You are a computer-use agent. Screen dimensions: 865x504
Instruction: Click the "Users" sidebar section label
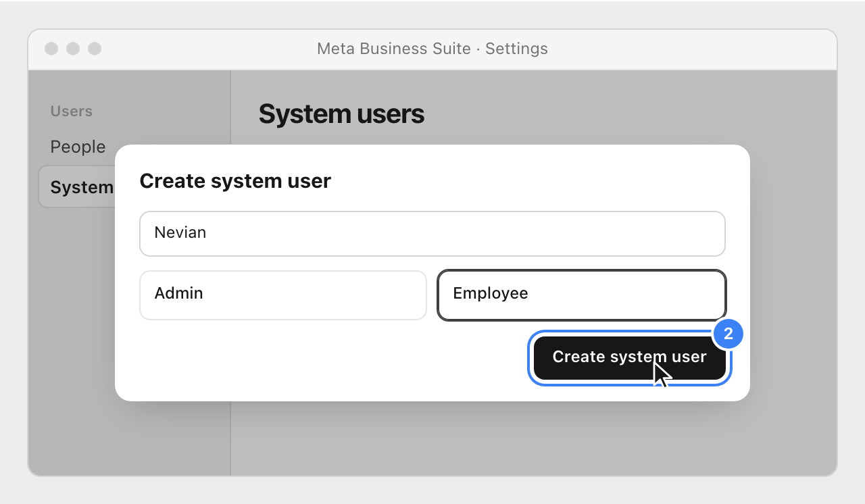(x=72, y=111)
